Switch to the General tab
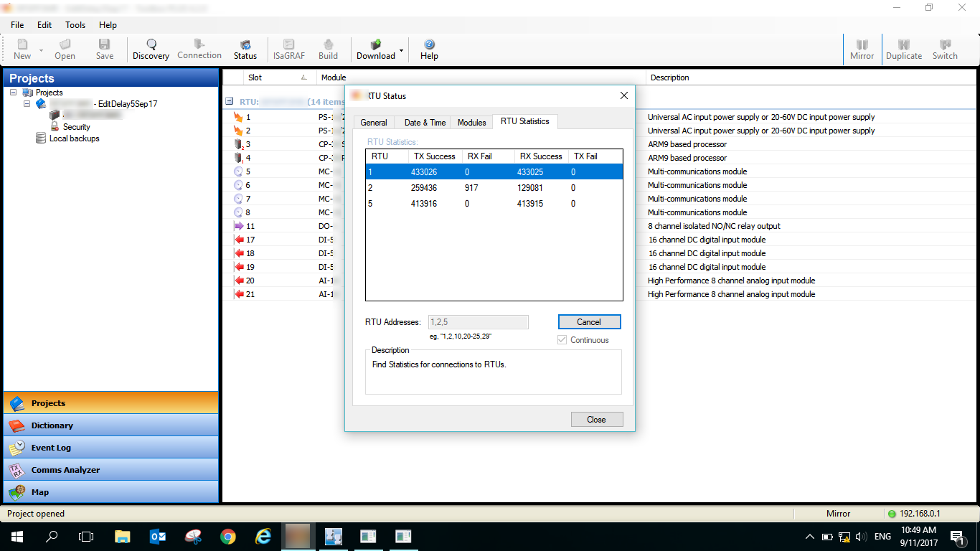The image size is (980, 551). tap(374, 123)
